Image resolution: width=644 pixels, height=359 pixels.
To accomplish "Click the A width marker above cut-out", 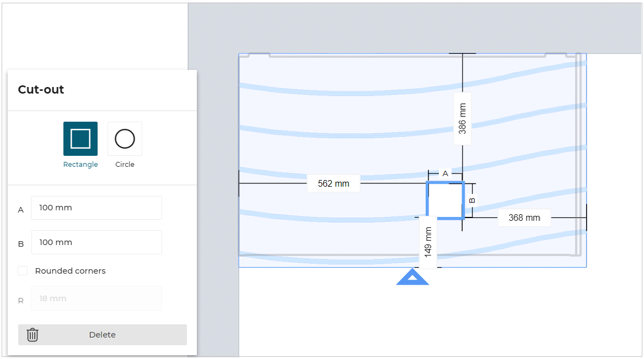I will [446, 173].
